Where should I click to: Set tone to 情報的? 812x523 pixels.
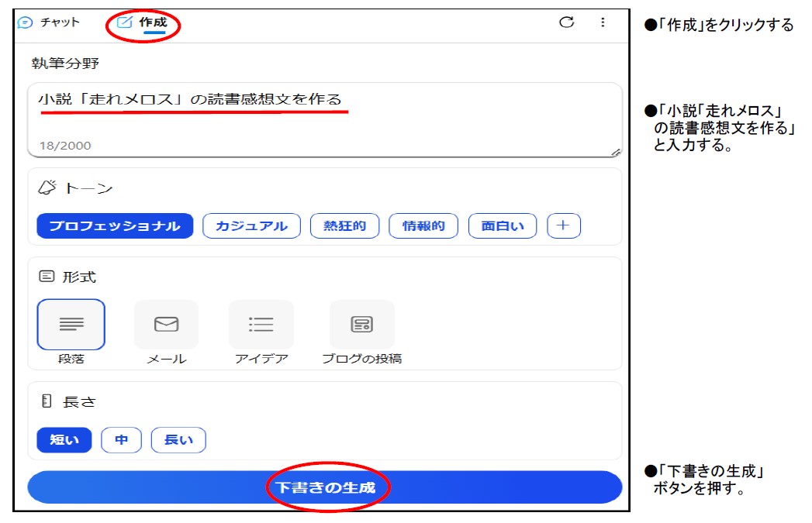423,226
